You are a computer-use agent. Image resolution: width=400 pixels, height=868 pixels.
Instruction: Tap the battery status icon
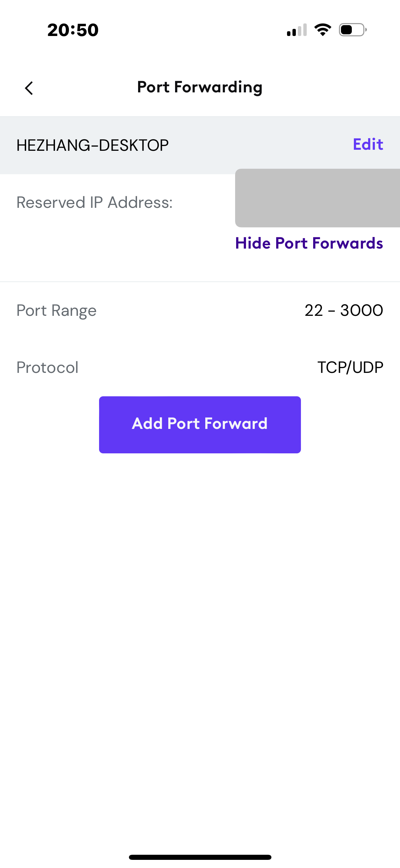coord(351,30)
